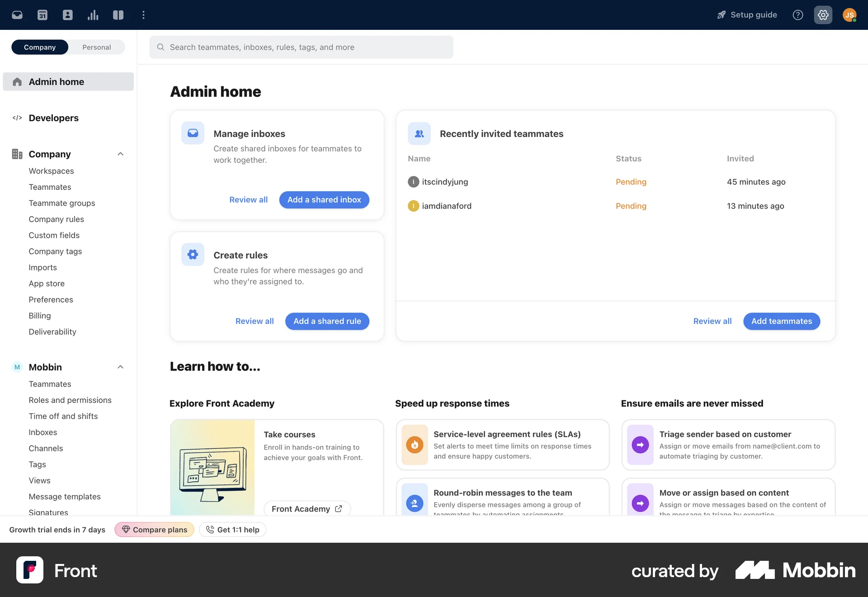Collapse the Mobbin workspace section
The width and height of the screenshot is (868, 597).
click(x=120, y=367)
